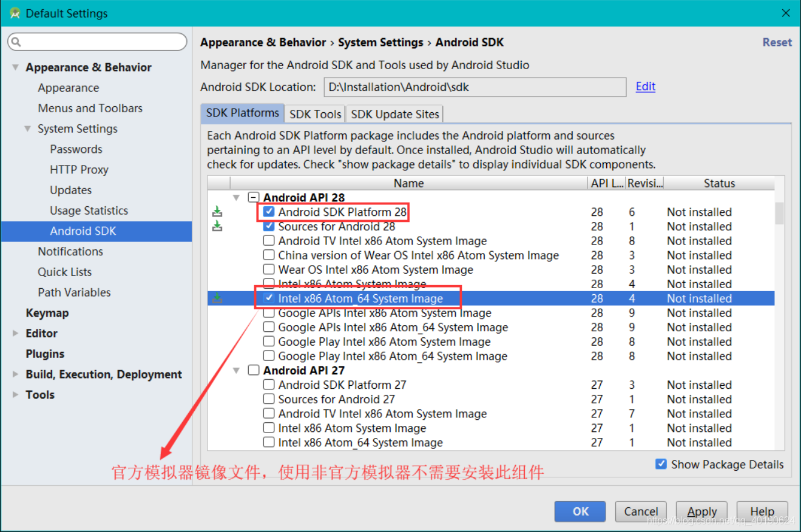Viewport: 801px width, 532px height.
Task: Click download icon beside Sources for Android 28
Action: click(217, 226)
